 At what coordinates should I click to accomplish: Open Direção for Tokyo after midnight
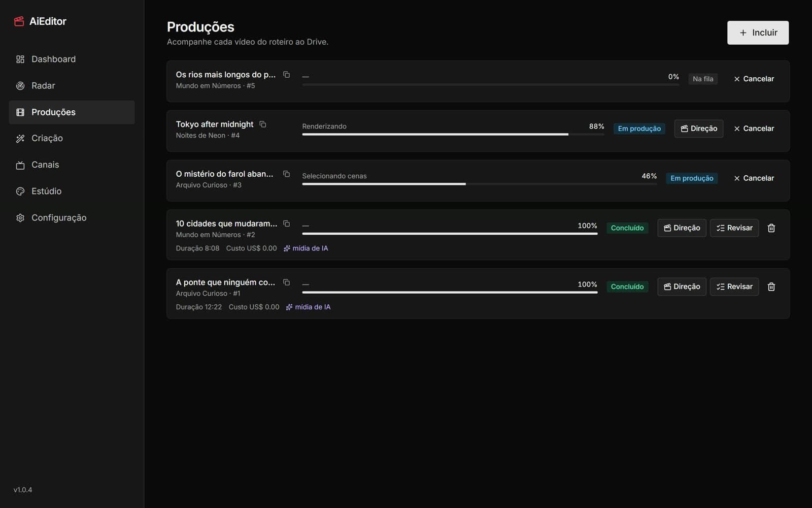[699, 129]
